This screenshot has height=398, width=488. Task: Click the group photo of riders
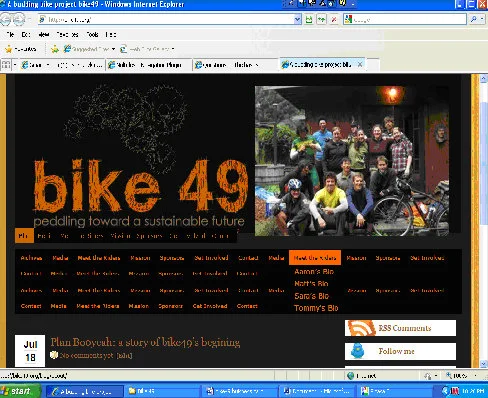coord(352,161)
